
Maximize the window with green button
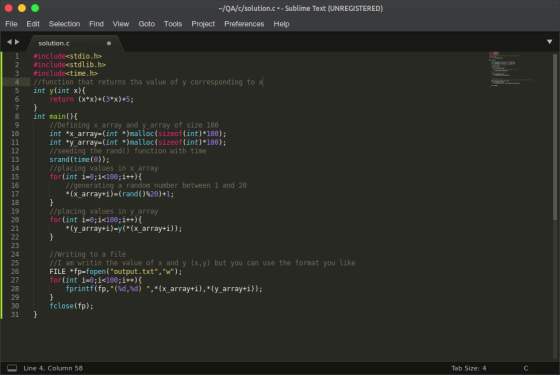35,8
